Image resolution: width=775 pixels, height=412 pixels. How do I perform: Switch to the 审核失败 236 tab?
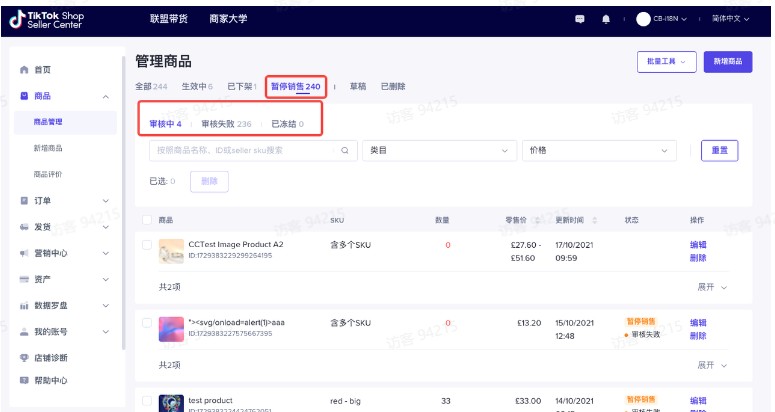pos(226,125)
